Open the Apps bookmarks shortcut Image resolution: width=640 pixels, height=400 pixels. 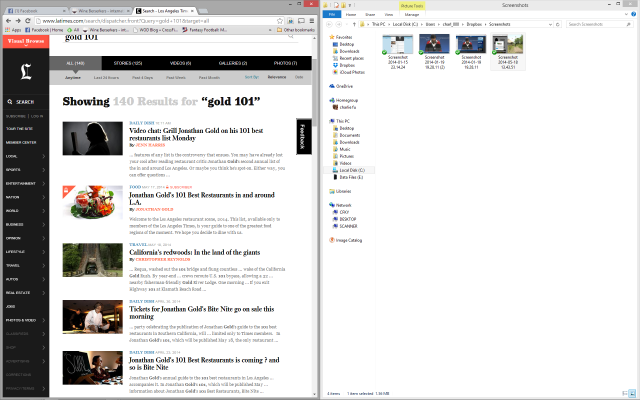[13, 30]
